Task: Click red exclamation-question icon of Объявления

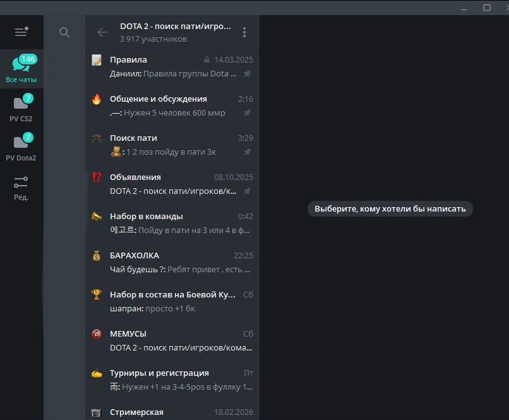Action: pyautogui.click(x=97, y=177)
